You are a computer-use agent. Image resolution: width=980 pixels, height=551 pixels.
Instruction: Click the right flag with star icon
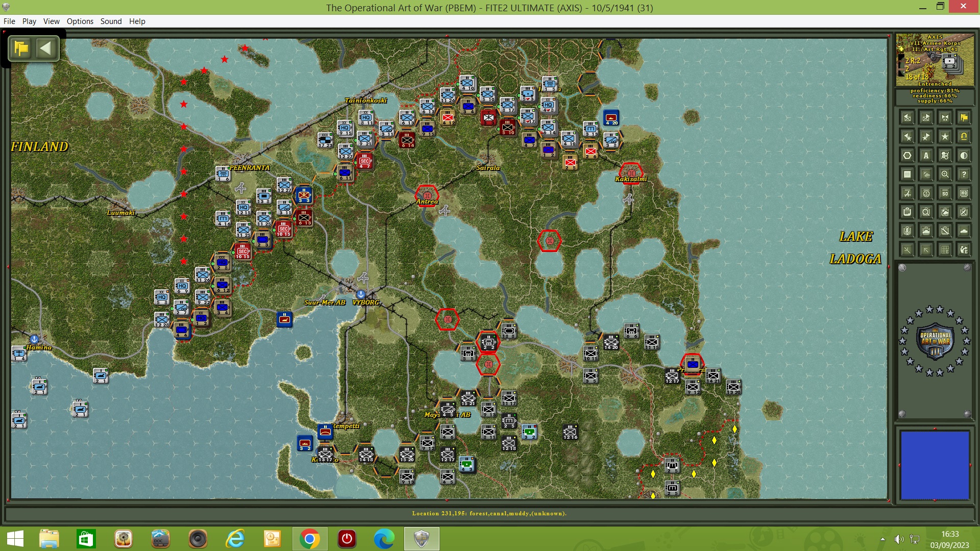click(x=926, y=137)
